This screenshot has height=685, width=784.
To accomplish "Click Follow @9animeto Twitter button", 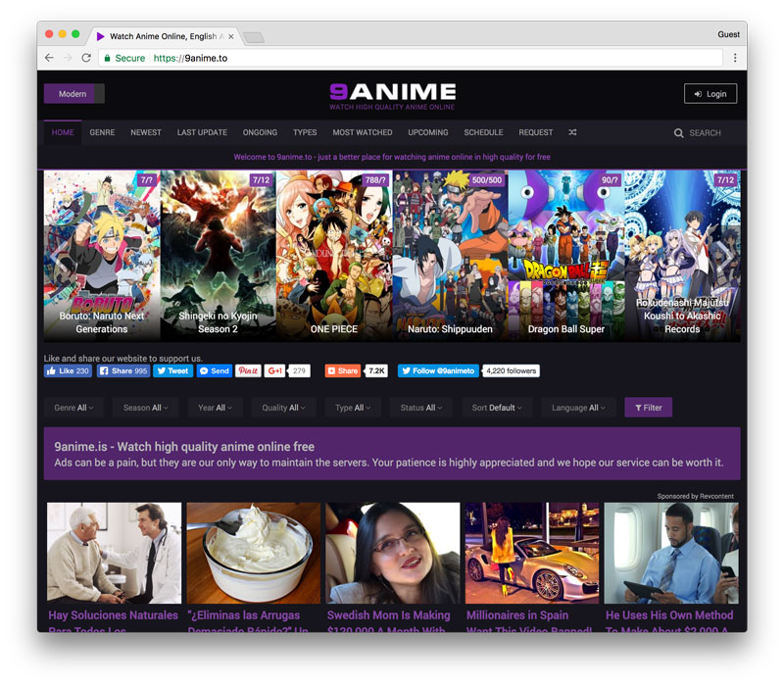I will tap(438, 371).
